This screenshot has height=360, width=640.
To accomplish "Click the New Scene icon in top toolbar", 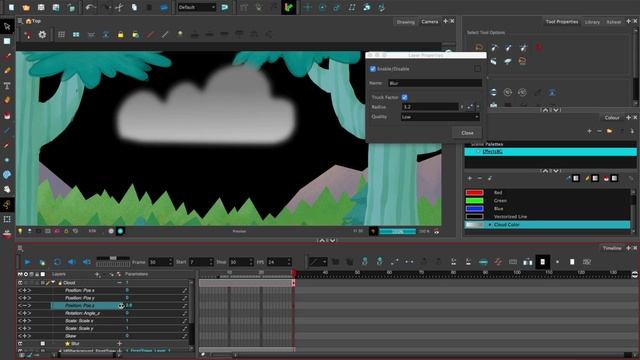I will point(11,7).
